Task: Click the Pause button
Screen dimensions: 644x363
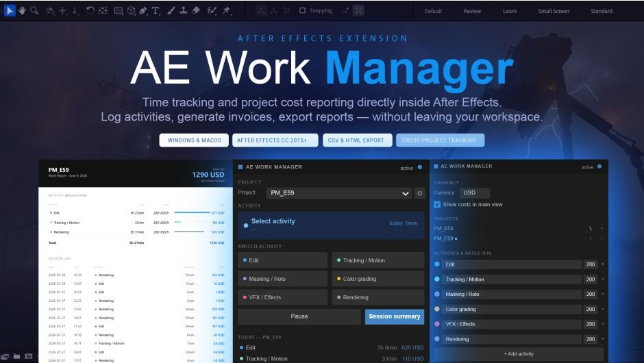Action: click(x=299, y=316)
